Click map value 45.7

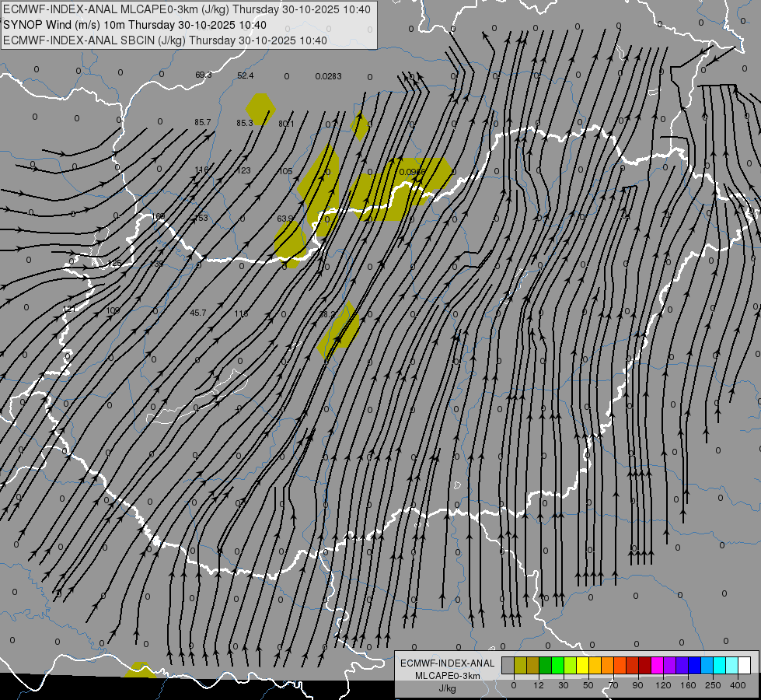[x=198, y=313]
